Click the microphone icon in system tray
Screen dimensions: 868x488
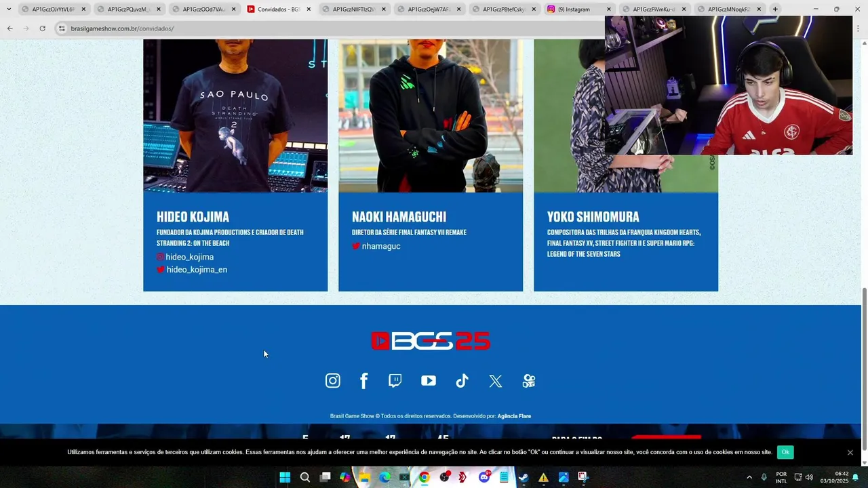point(764,477)
